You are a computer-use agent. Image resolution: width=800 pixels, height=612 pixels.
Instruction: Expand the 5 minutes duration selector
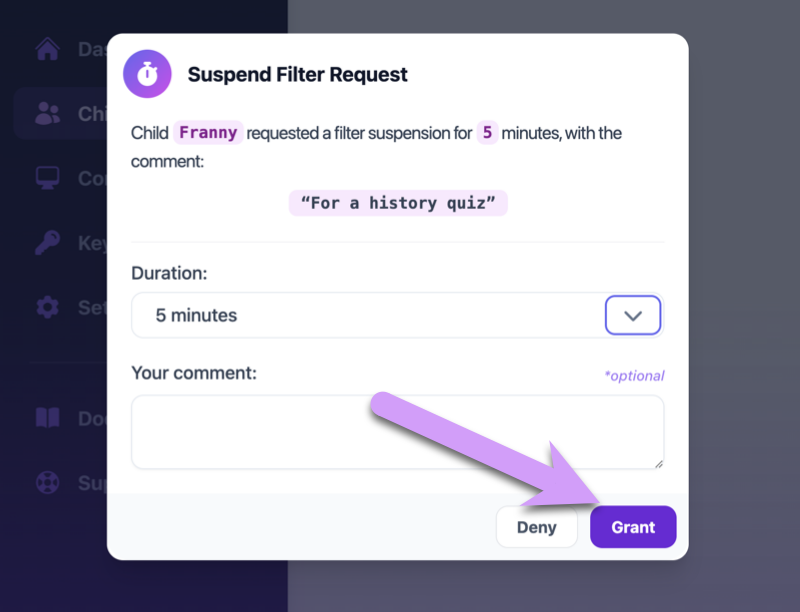pyautogui.click(x=397, y=315)
